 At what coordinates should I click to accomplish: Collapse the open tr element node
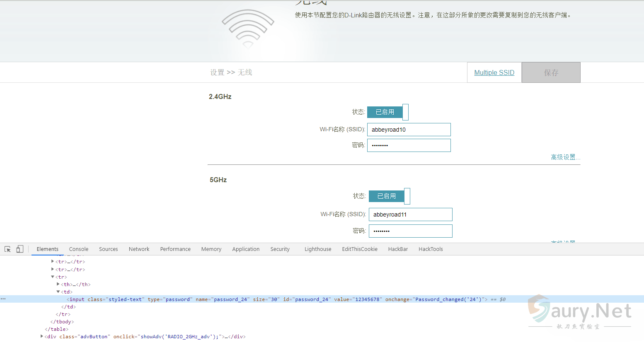click(53, 277)
